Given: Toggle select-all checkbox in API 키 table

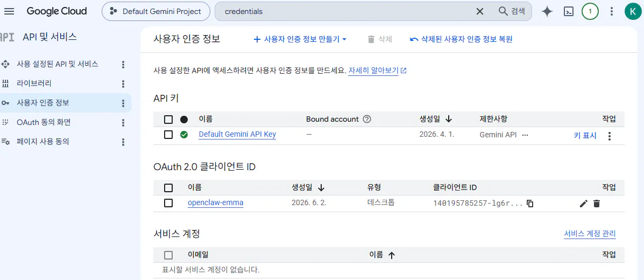Looking at the screenshot, I should [x=168, y=120].
